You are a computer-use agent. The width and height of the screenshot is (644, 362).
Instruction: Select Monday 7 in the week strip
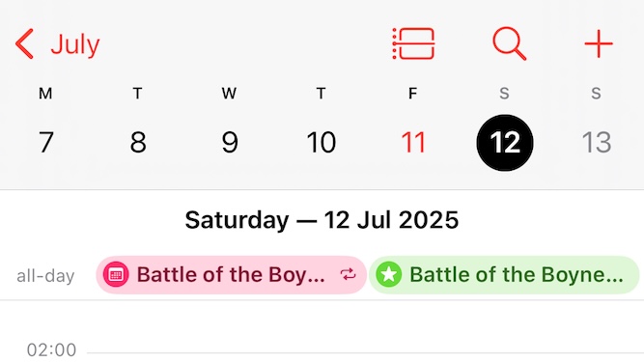point(46,142)
